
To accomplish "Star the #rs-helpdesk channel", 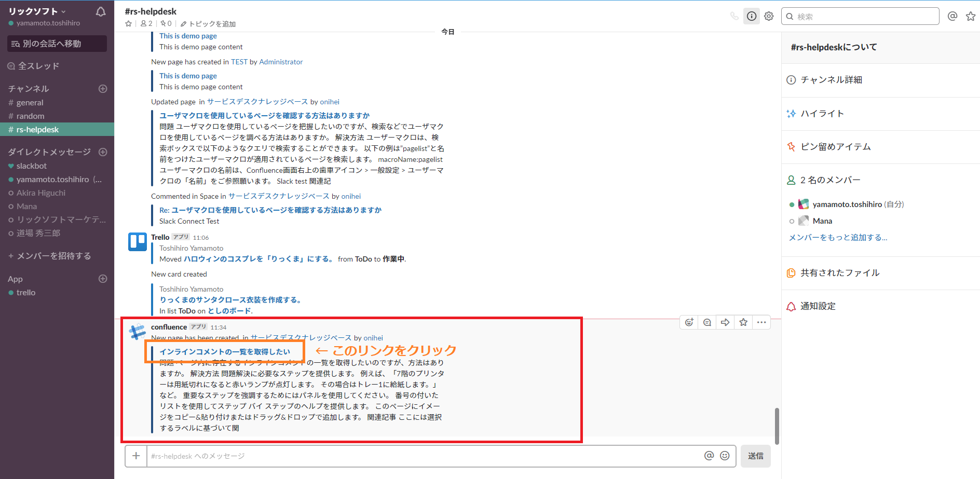I will 129,24.
